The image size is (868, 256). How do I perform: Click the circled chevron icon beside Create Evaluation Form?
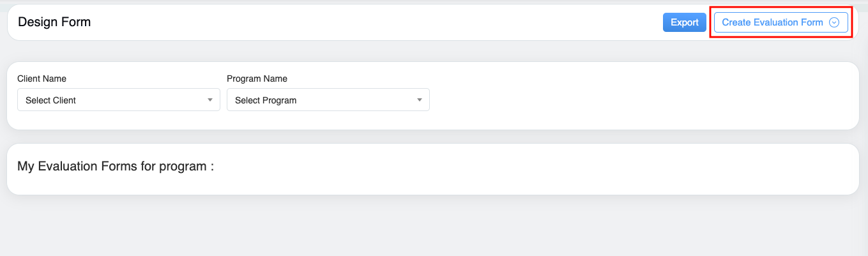(834, 22)
